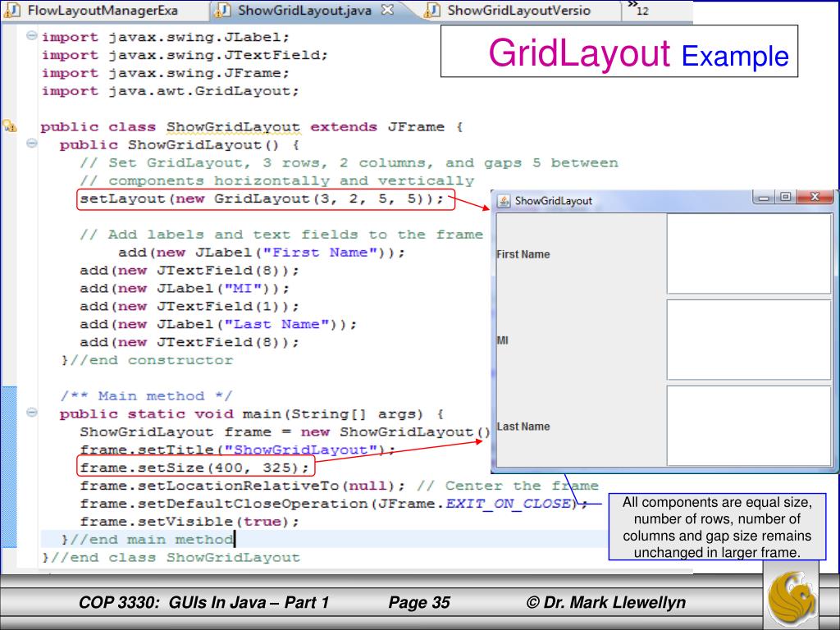This screenshot has width=840, height=630.
Task: Collapse the ShowGridLayout() constructor fold
Action: point(32,143)
